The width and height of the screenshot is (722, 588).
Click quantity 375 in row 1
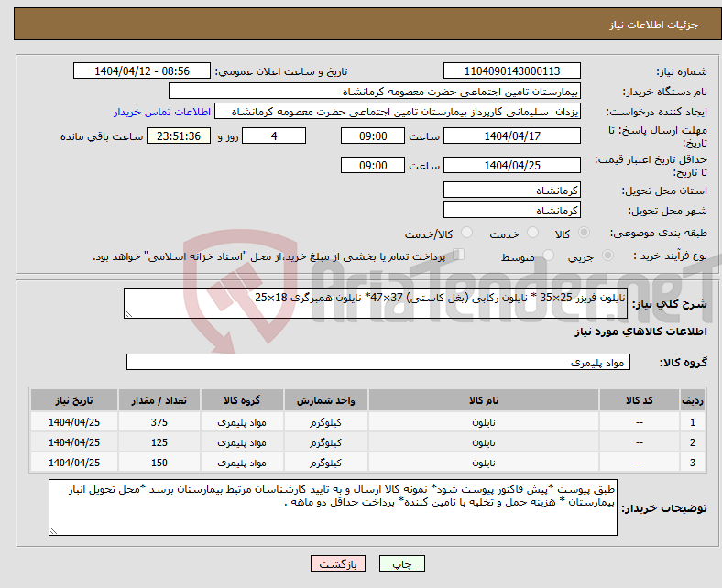coord(159,422)
